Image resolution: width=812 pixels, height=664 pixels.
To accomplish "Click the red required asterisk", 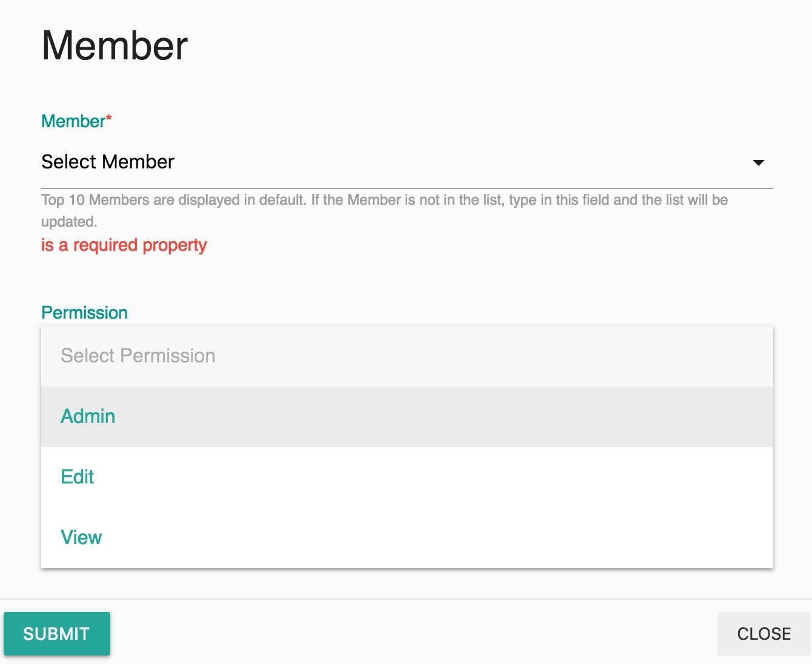I will coord(109,118).
